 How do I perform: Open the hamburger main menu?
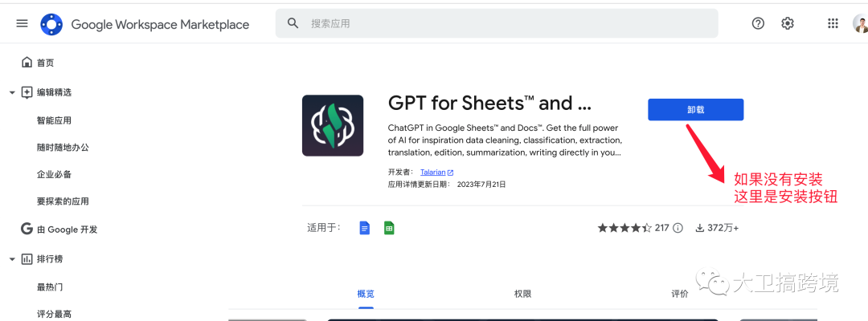(23, 24)
